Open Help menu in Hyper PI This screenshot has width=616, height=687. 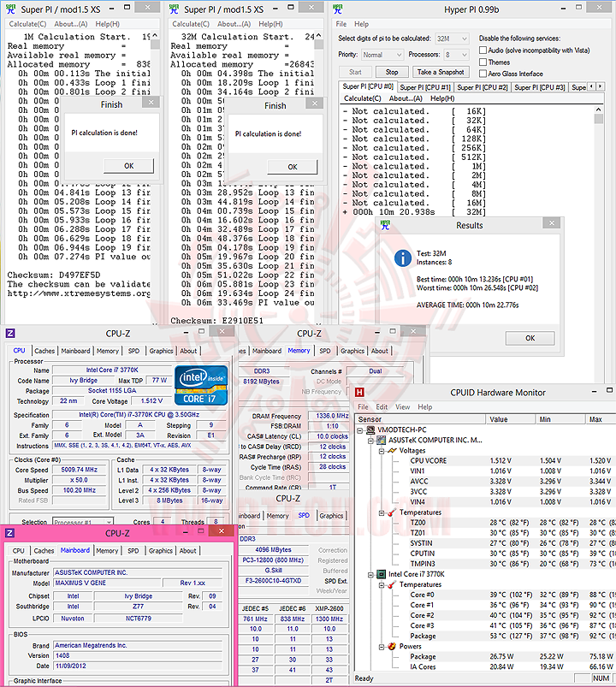point(361,24)
